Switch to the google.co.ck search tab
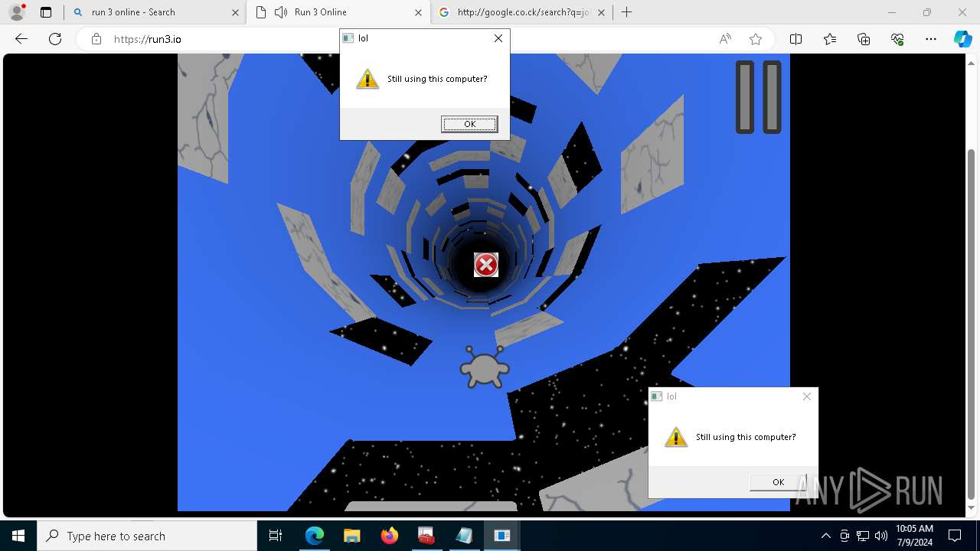Viewport: 980px width, 551px height. (x=523, y=12)
